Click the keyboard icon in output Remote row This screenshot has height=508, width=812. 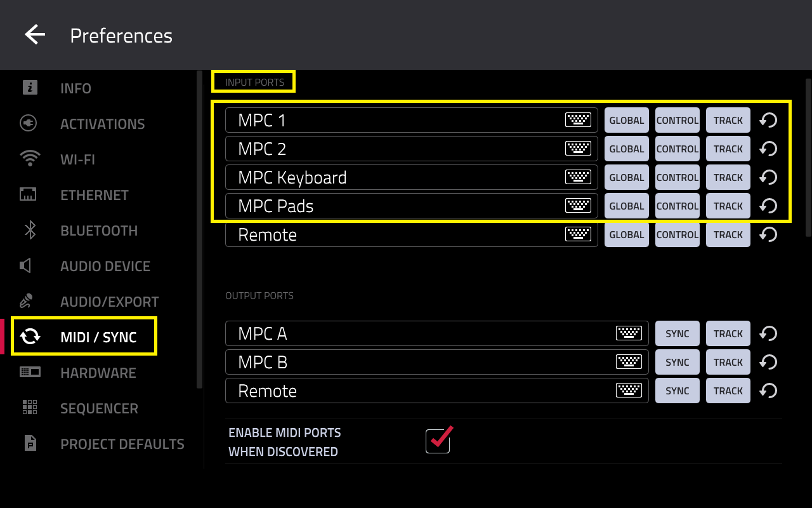coord(629,391)
